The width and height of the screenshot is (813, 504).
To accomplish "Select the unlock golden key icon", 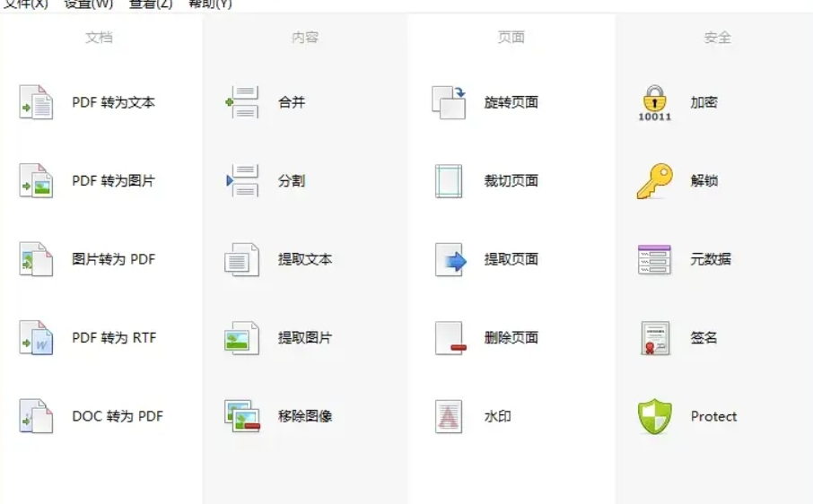I will coord(654,181).
